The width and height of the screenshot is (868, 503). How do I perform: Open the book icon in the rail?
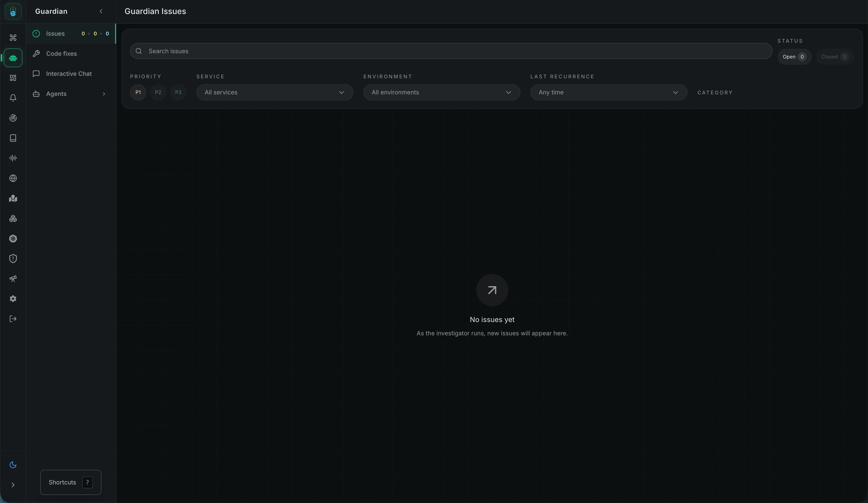click(x=13, y=138)
